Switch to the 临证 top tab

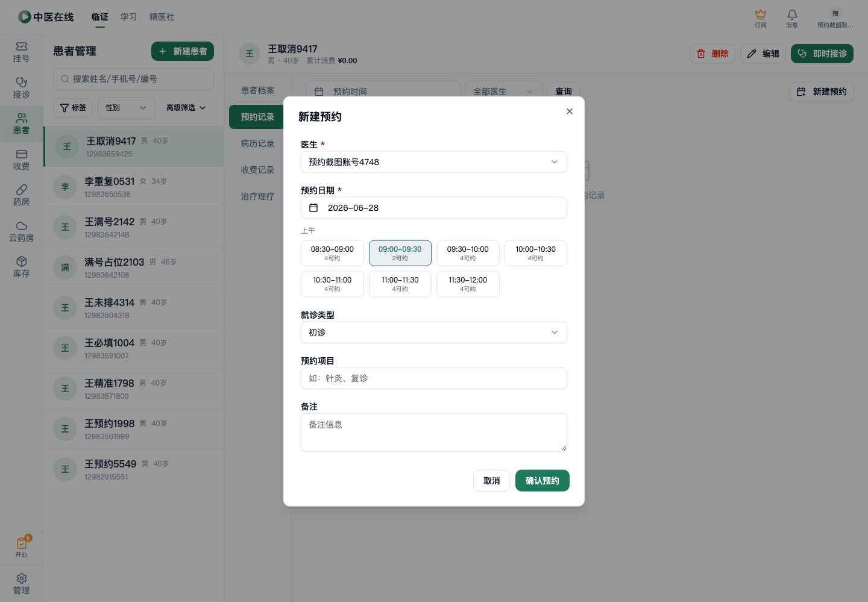[x=100, y=17]
